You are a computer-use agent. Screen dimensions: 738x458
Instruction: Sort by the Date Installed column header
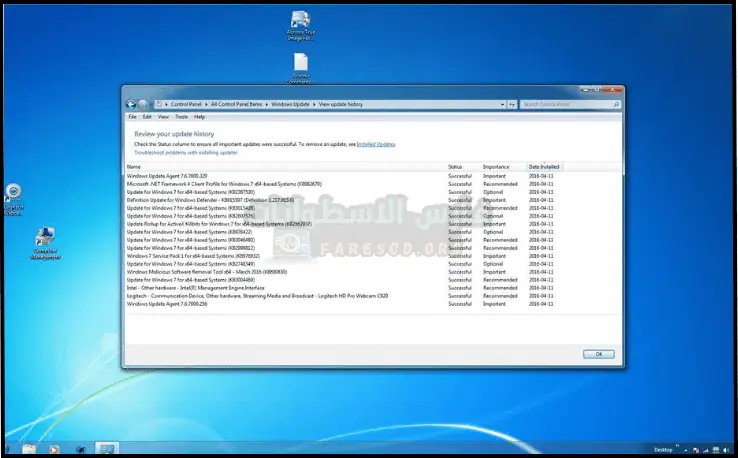544,166
